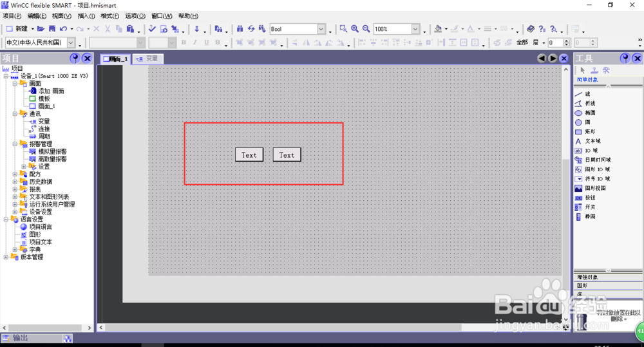Select the Polyline (折线) tool
The image size is (644, 347).
[585, 104]
